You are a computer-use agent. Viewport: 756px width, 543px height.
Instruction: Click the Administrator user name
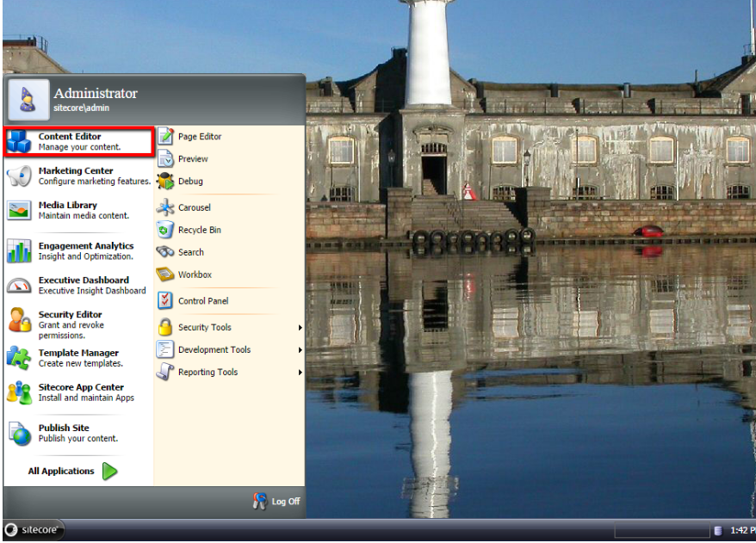(96, 93)
